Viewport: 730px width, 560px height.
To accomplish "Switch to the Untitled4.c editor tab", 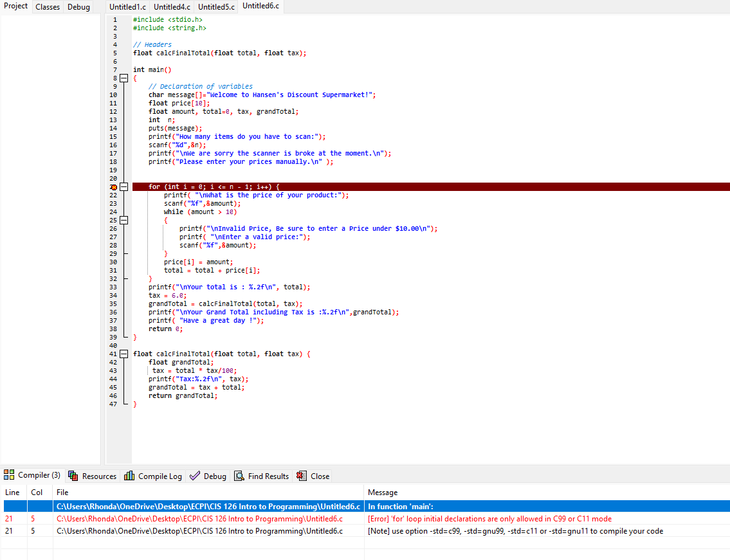I will (x=171, y=6).
